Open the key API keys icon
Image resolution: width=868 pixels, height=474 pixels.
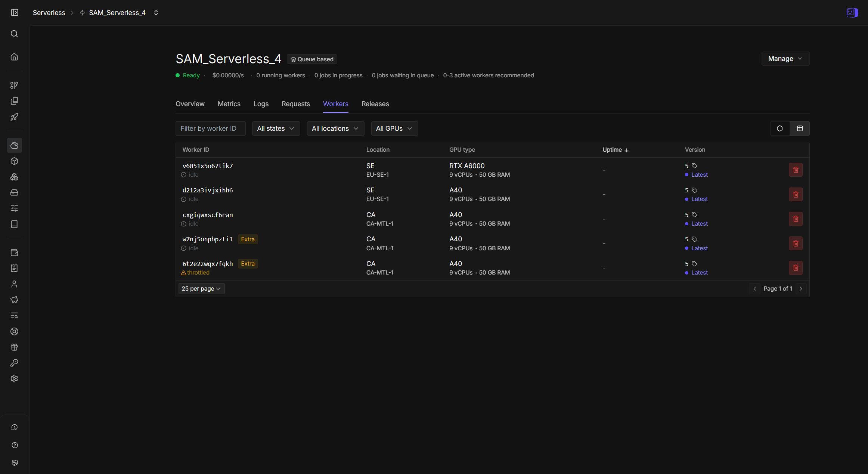pos(15,363)
